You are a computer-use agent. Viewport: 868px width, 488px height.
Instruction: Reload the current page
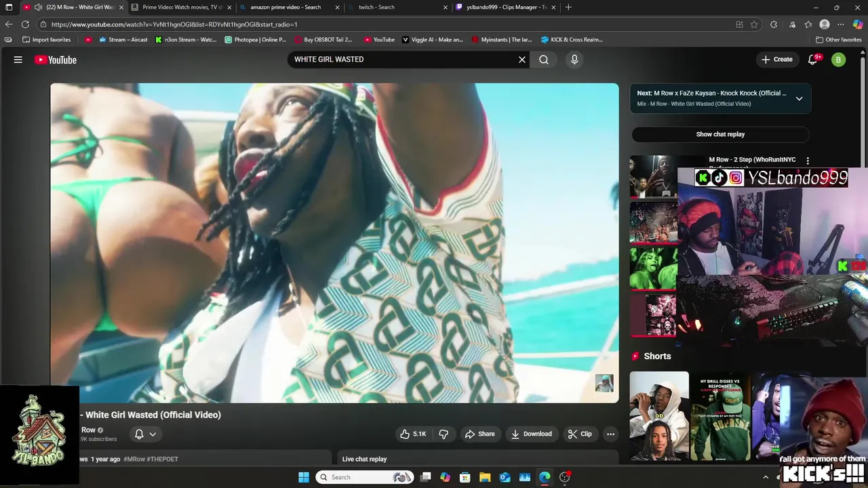point(25,24)
